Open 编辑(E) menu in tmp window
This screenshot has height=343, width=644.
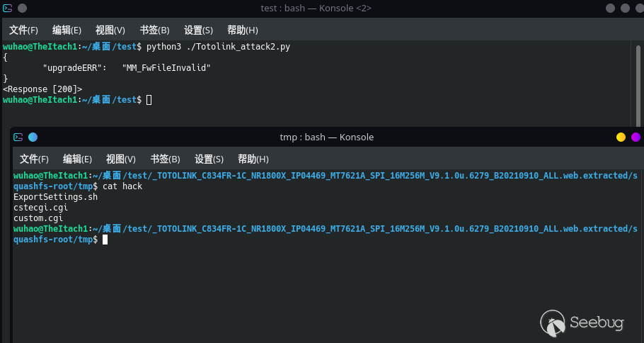(x=77, y=159)
